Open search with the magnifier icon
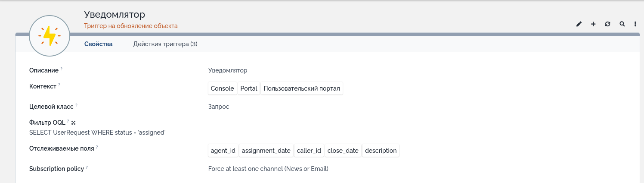Image resolution: width=644 pixels, height=183 pixels. click(622, 24)
